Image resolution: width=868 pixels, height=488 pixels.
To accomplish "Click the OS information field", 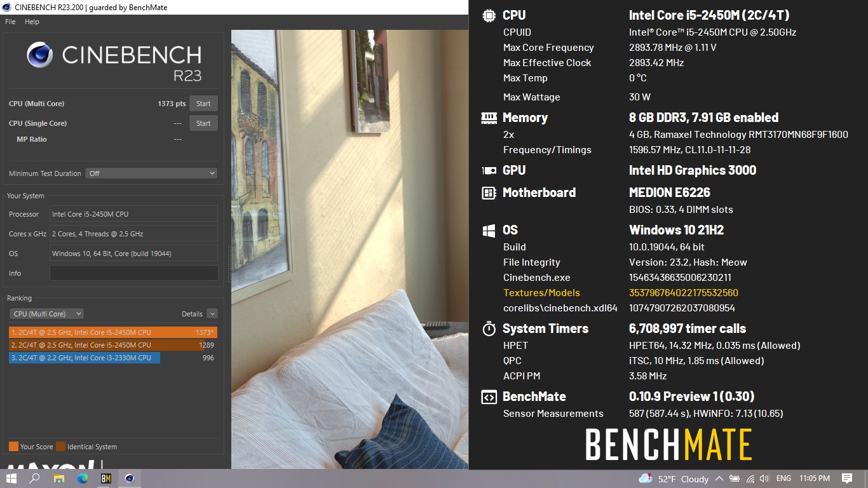I will click(133, 254).
